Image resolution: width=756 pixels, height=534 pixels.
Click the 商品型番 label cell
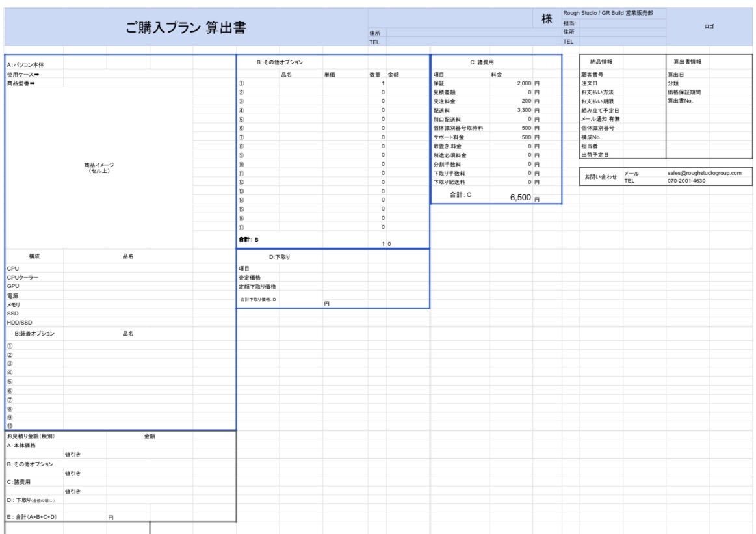point(21,83)
